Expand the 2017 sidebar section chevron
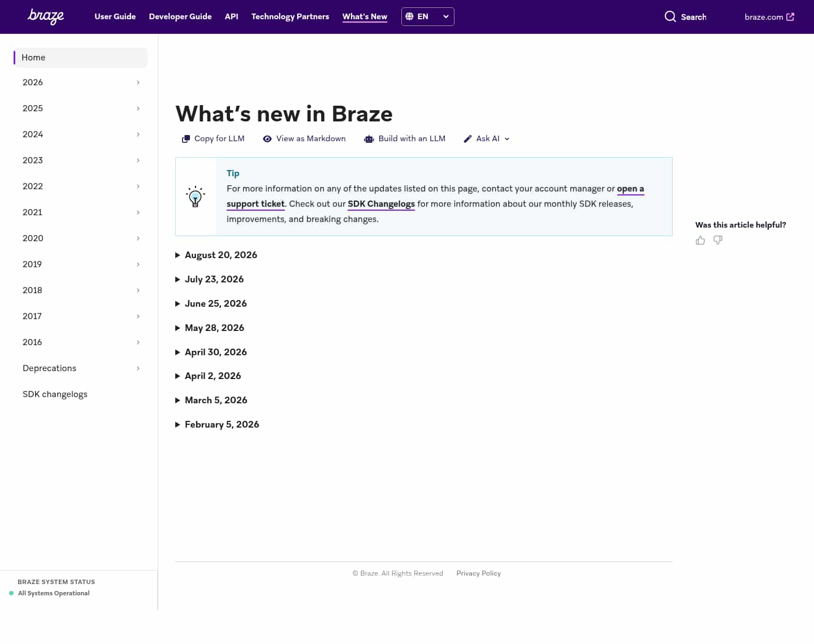 138,316
